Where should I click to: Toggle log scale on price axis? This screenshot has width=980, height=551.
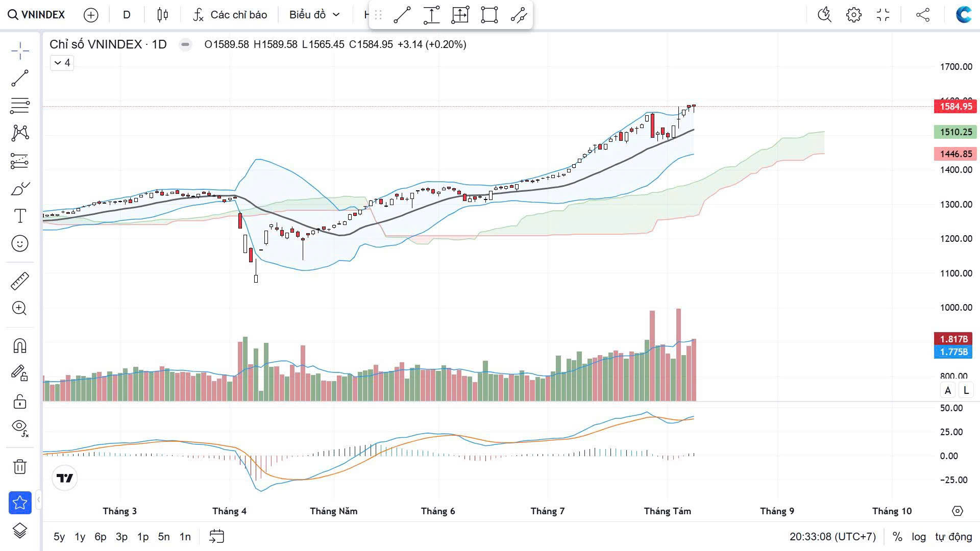pyautogui.click(x=918, y=537)
